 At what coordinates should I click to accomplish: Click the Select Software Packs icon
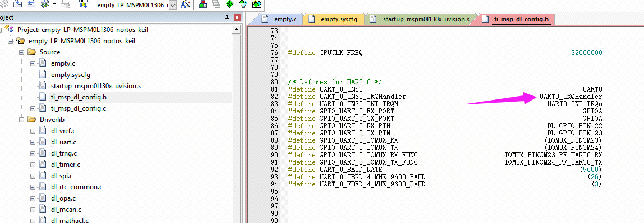[x=243, y=4]
